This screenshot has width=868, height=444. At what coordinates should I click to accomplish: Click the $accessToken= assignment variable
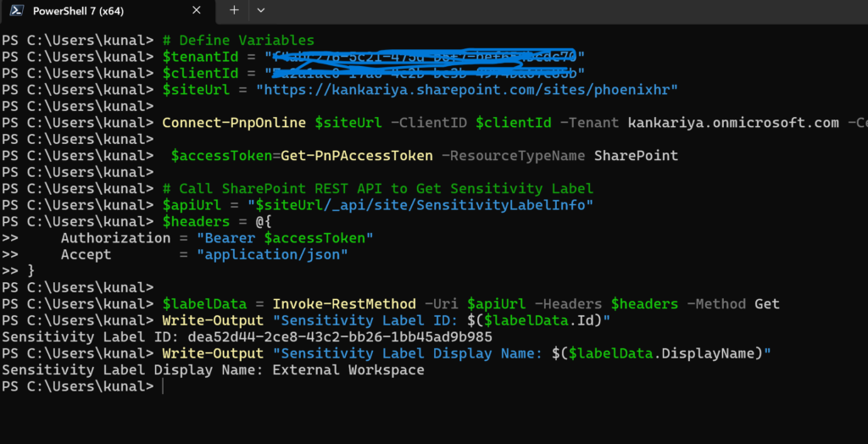221,156
